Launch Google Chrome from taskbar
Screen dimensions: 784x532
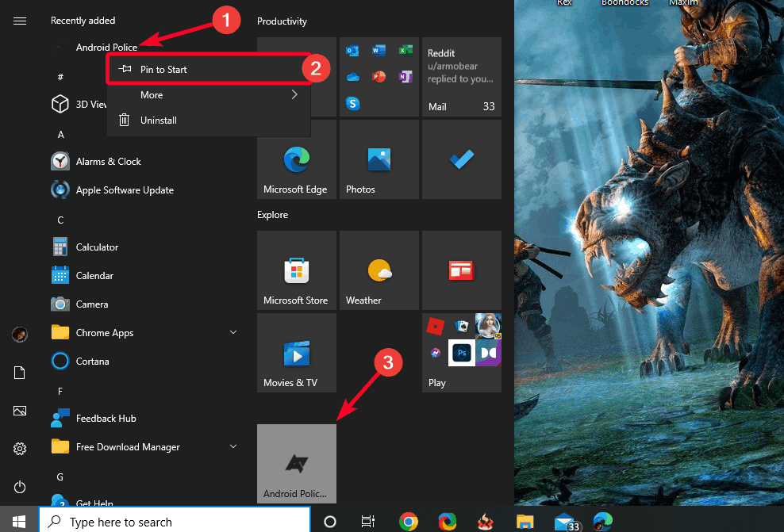tap(409, 522)
